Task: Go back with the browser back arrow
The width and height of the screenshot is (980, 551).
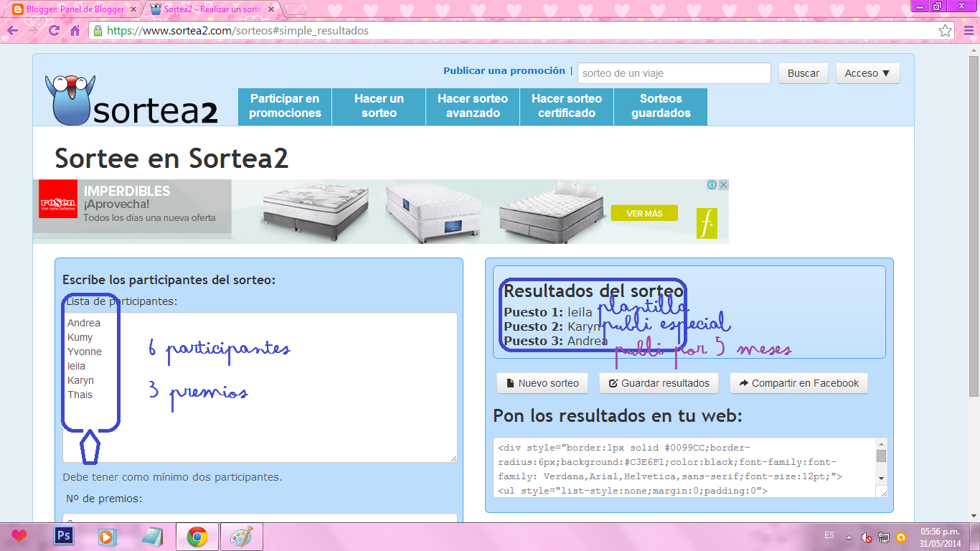Action: [12, 31]
